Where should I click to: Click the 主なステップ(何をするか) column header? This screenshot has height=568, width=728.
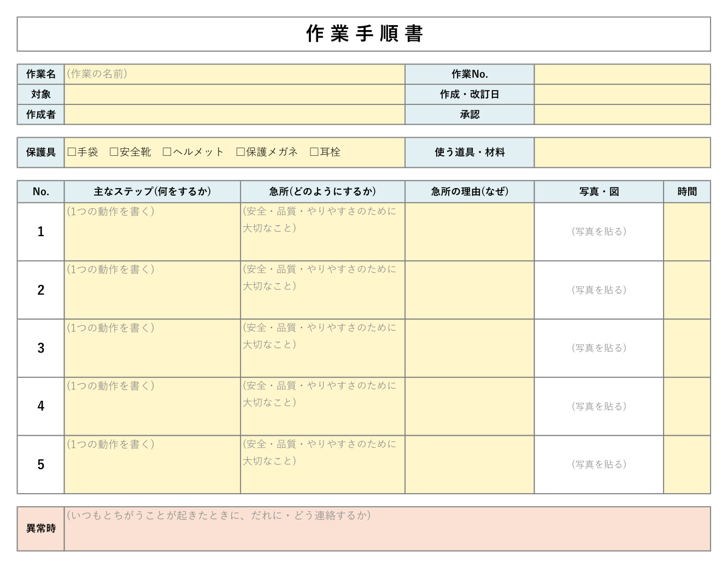pos(152,192)
